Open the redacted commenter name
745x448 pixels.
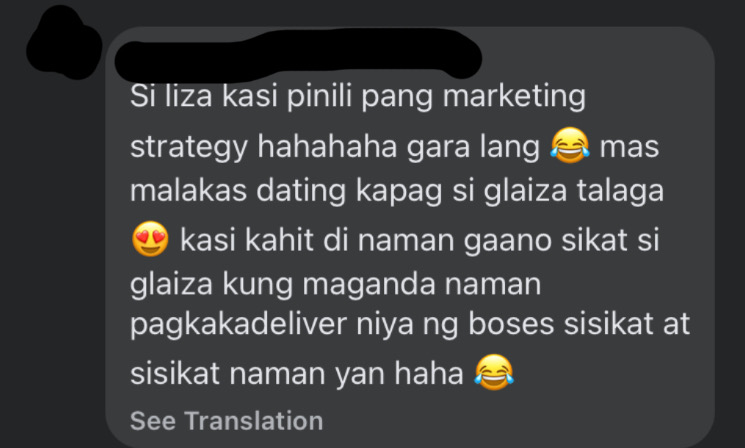(298, 54)
